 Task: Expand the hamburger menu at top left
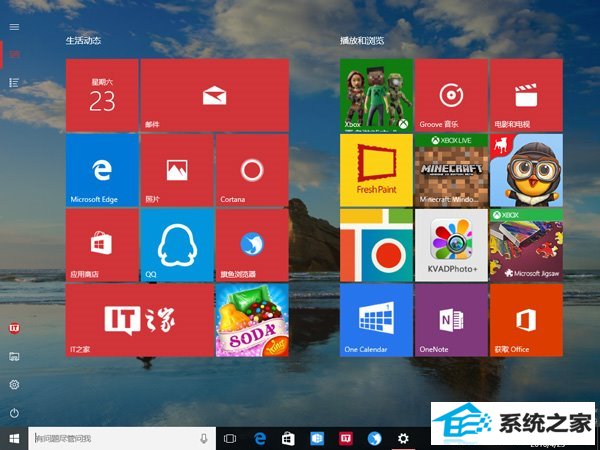14,27
